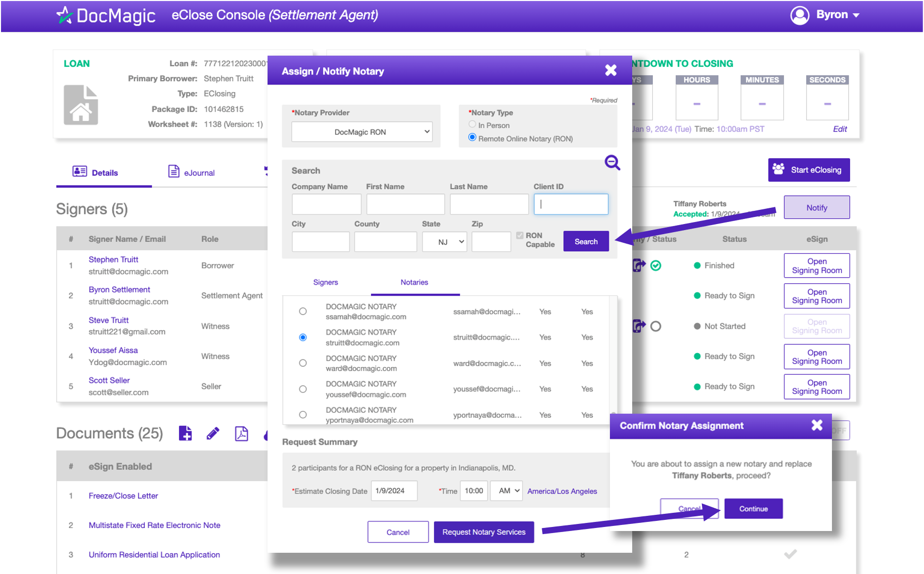This screenshot has width=924, height=574.
Task: Expand the State dropdown showing NJ
Action: coord(444,242)
